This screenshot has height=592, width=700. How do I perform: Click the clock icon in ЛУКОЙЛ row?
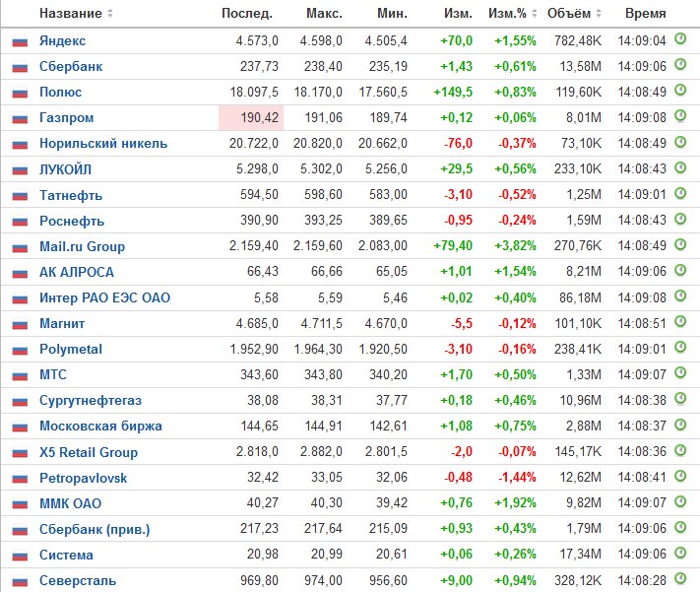(680, 167)
